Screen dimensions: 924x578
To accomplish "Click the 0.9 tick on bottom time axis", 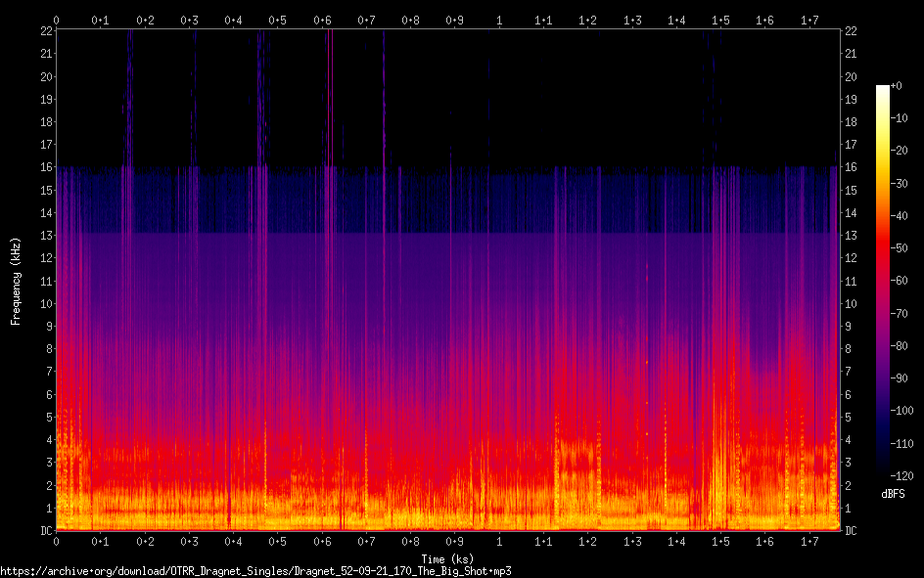I will tap(455, 542).
